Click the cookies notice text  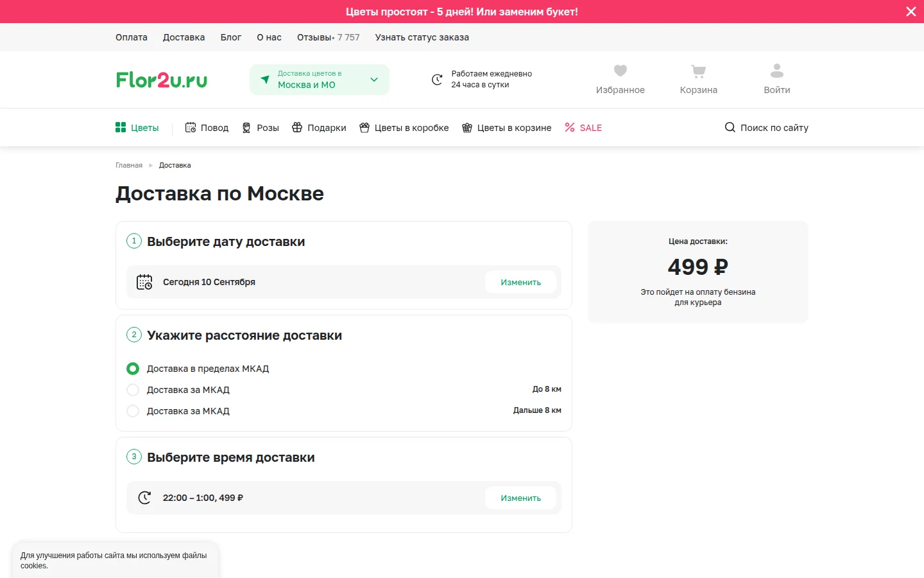(x=114, y=561)
